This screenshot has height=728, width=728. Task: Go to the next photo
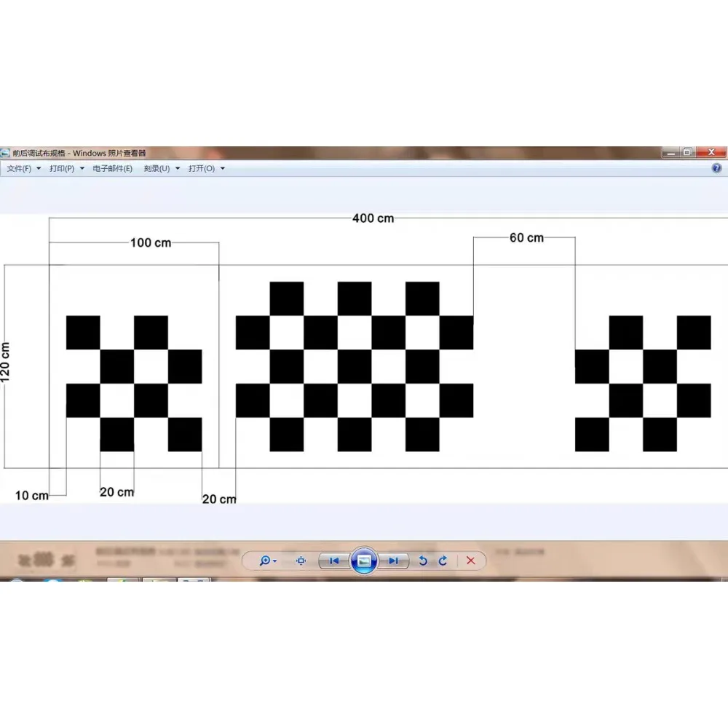393,561
